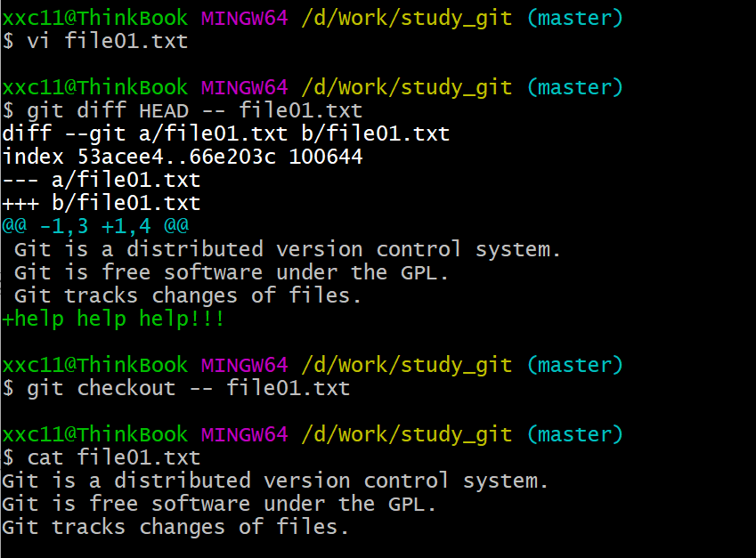The image size is (756, 558).
Task: Click the prompt line above the cat command
Action: tap(312, 434)
